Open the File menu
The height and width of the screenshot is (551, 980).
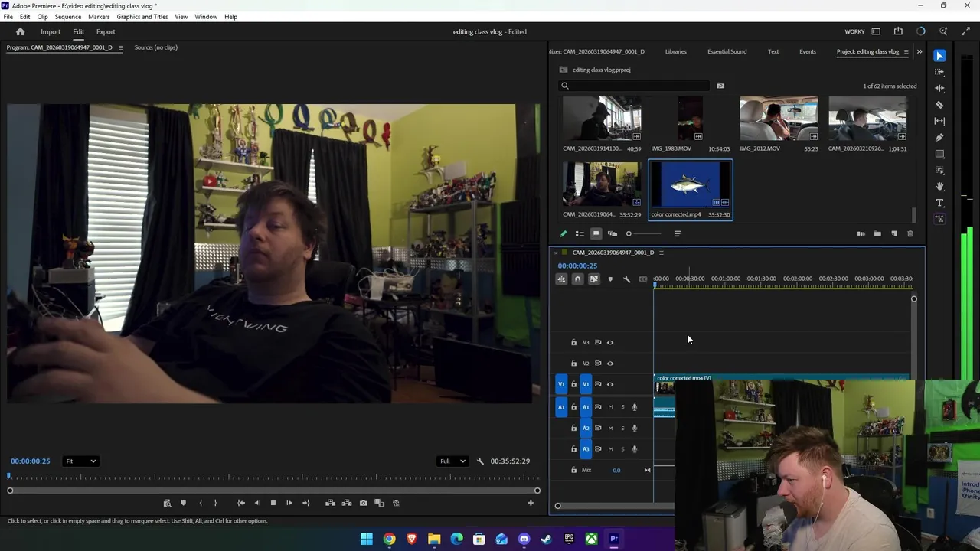tap(8, 17)
